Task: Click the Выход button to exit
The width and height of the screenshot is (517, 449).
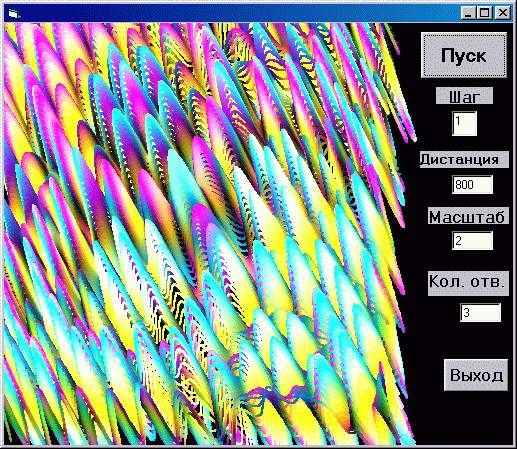Action: point(476,375)
